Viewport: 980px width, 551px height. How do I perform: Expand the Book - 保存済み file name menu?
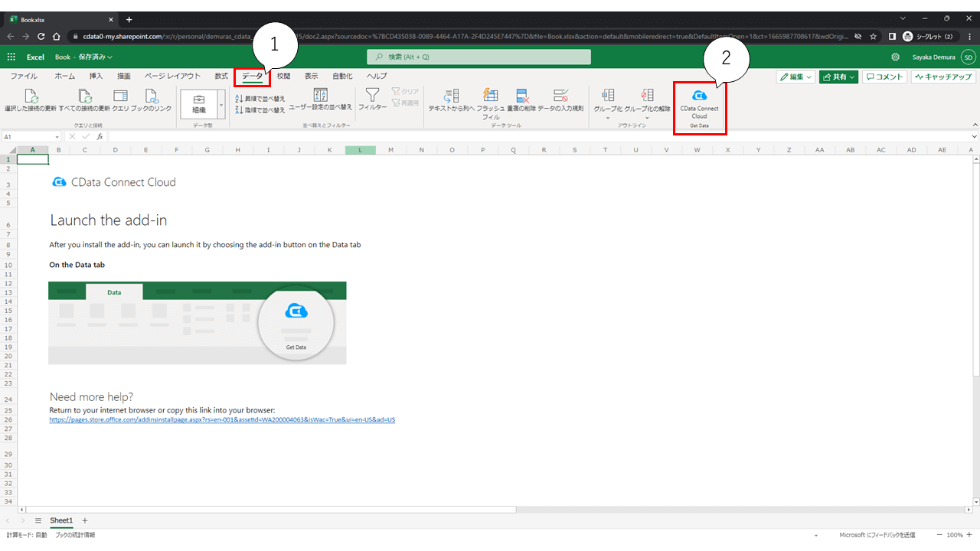point(84,57)
